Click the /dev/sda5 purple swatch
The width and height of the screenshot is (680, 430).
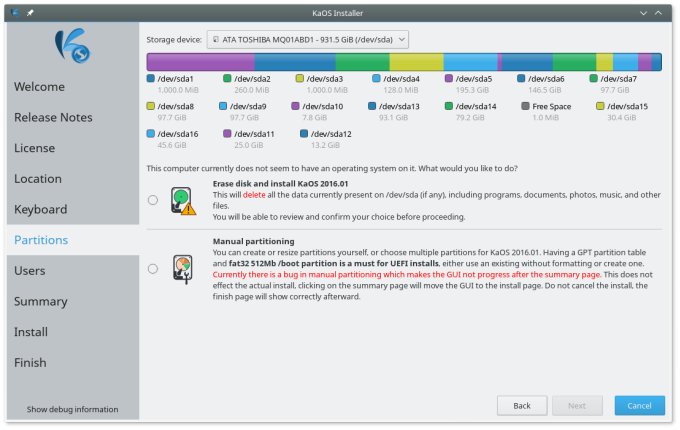point(449,78)
